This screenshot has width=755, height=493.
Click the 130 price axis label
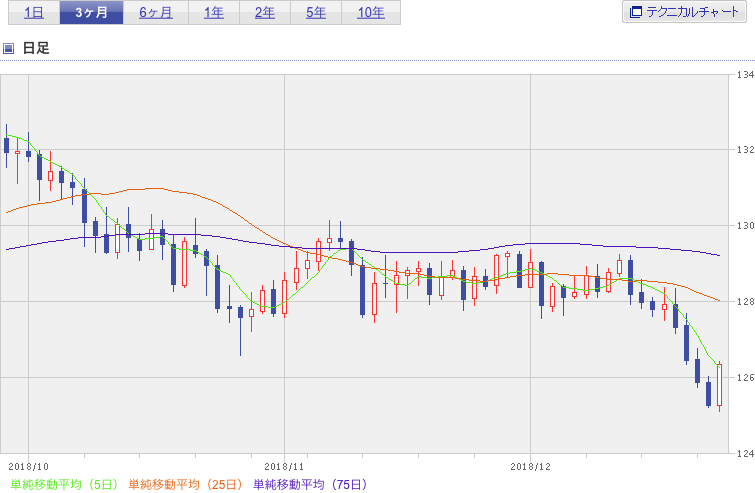tap(745, 226)
